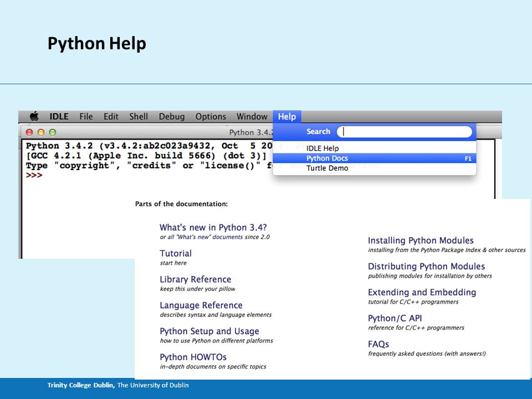
Task: Open the Library Reference link
Action: click(x=196, y=279)
